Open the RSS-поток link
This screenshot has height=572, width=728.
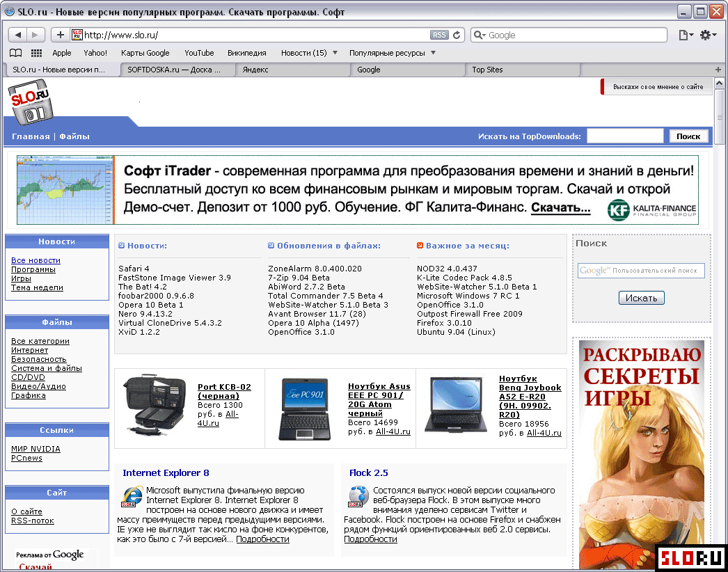tap(33, 521)
